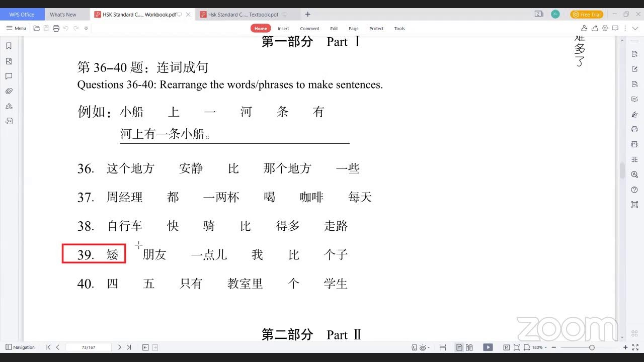Click the find/search icon in right sidebar
This screenshot has width=644, height=362.
[x=634, y=174]
